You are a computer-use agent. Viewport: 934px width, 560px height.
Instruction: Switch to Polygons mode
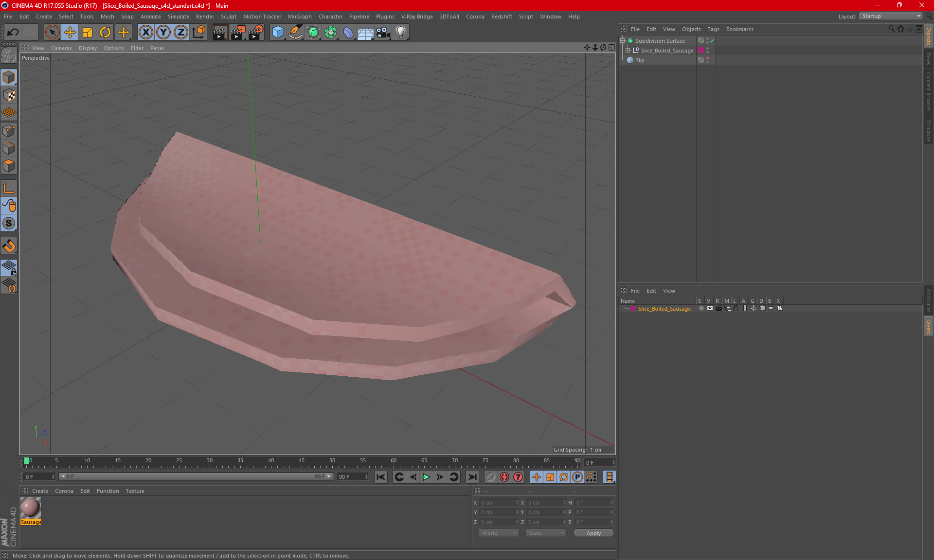9,166
